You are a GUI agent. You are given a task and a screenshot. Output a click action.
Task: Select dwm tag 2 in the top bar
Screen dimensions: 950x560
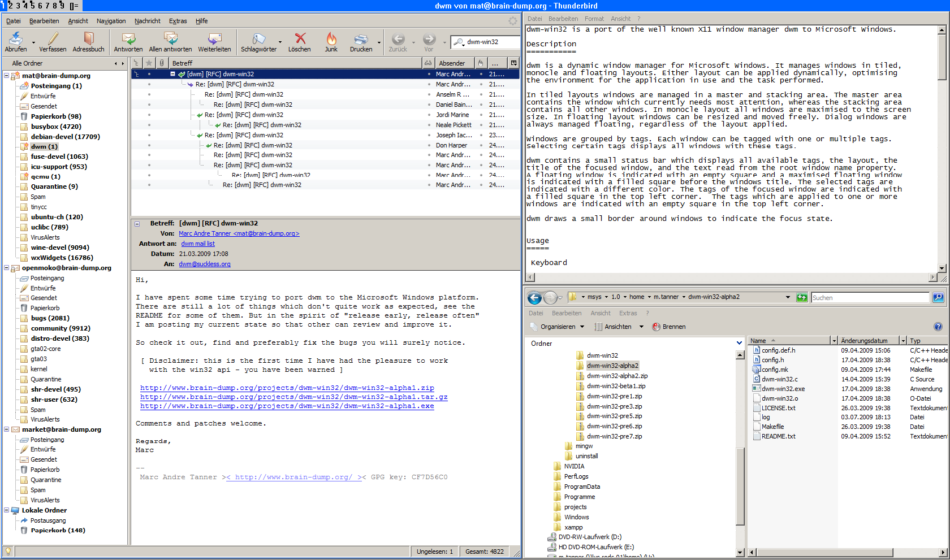(10, 6)
